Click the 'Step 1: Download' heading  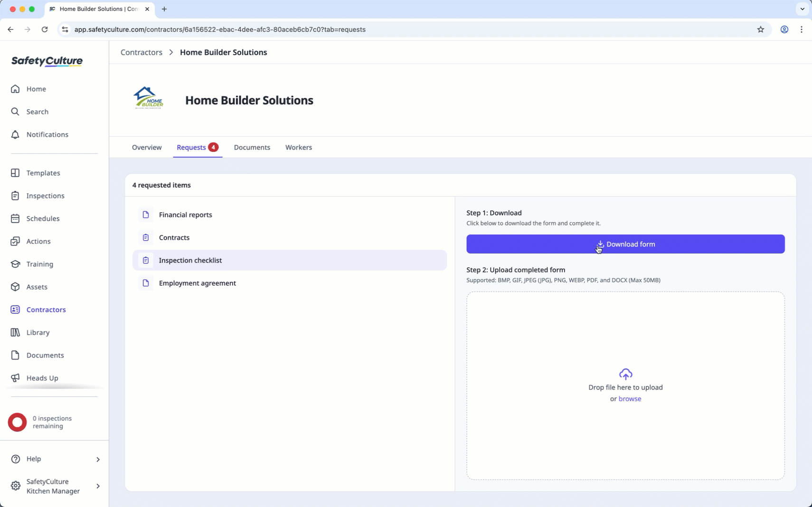[x=494, y=213]
